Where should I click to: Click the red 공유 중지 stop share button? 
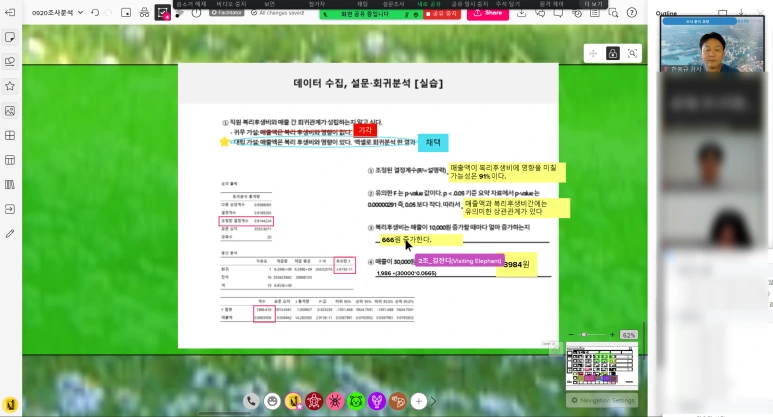[442, 14]
